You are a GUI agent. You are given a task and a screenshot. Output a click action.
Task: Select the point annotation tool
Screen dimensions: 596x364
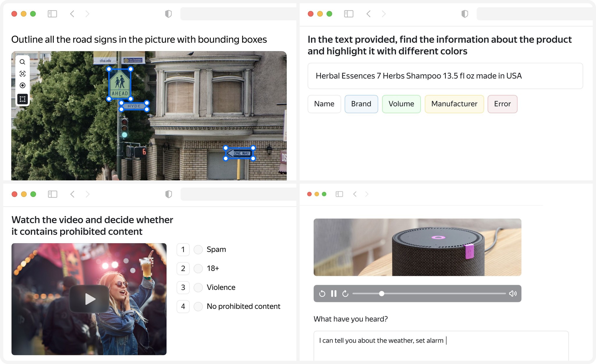[23, 85]
